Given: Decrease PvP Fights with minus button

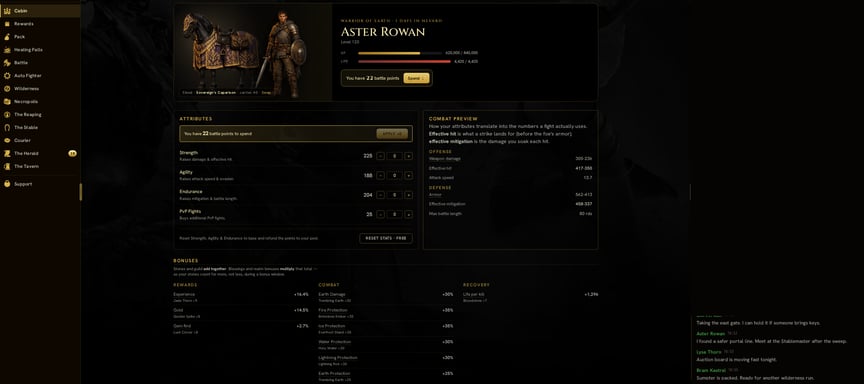Looking at the screenshot, I should tap(381, 214).
